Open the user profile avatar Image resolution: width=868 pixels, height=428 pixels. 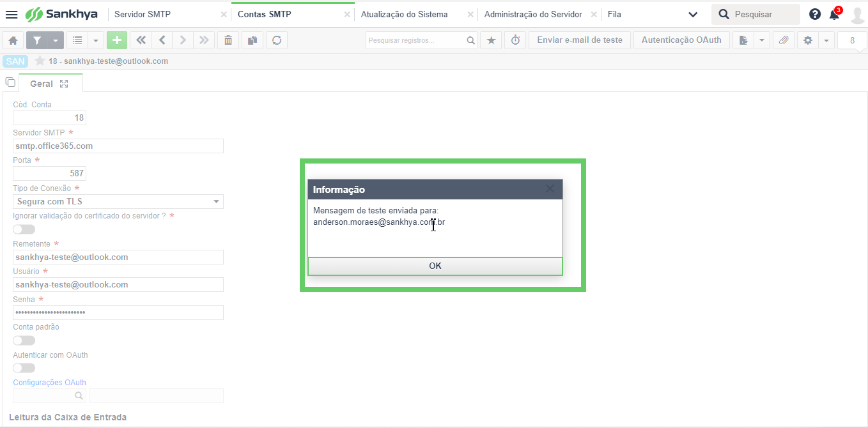857,15
